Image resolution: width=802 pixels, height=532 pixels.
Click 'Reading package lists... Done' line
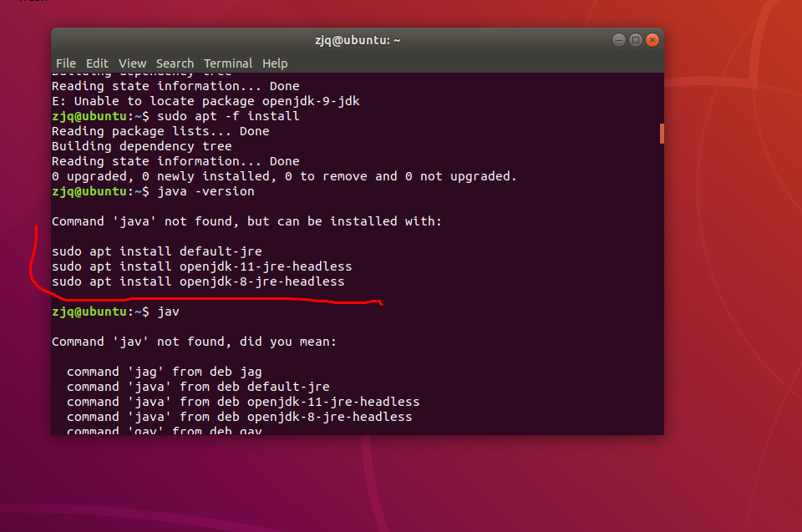[x=160, y=131]
